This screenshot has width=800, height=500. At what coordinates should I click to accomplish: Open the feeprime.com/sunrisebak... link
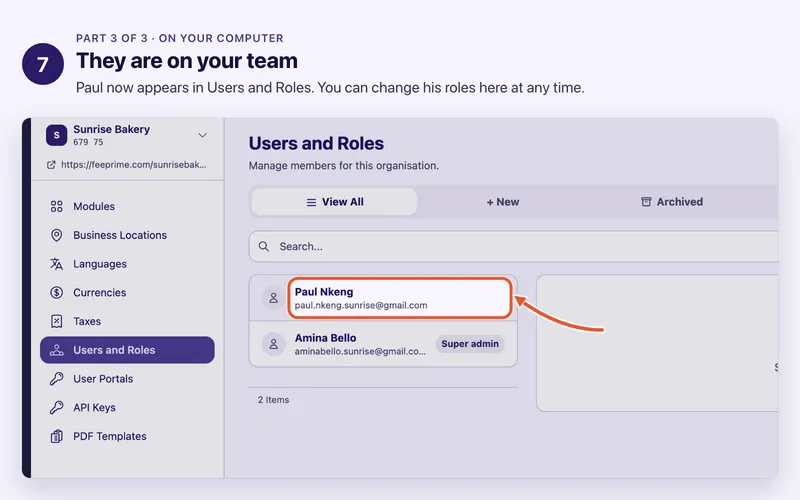pyautogui.click(x=134, y=165)
